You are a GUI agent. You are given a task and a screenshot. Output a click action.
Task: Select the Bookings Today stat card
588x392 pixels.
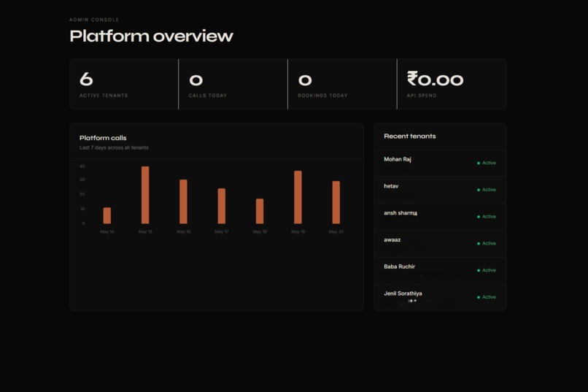pyautogui.click(x=342, y=84)
